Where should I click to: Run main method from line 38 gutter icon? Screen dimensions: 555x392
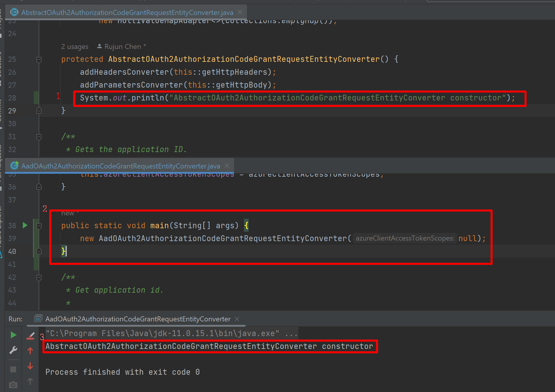coord(25,225)
